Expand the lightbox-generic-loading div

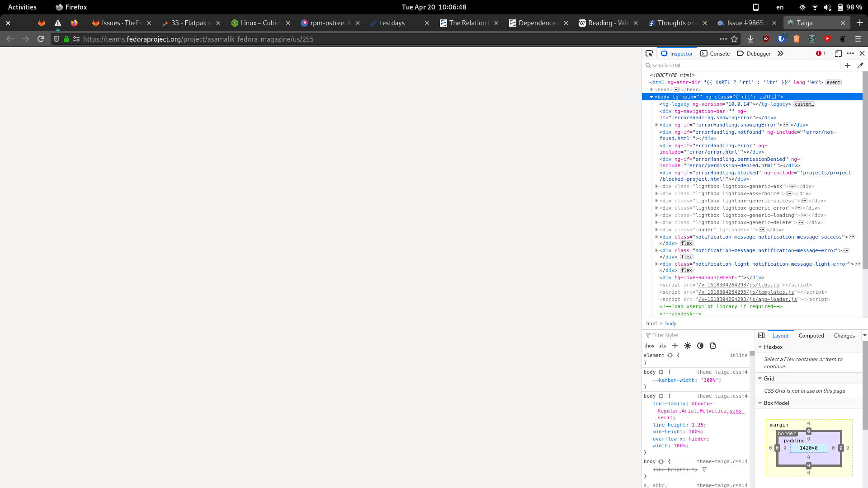pyautogui.click(x=656, y=215)
